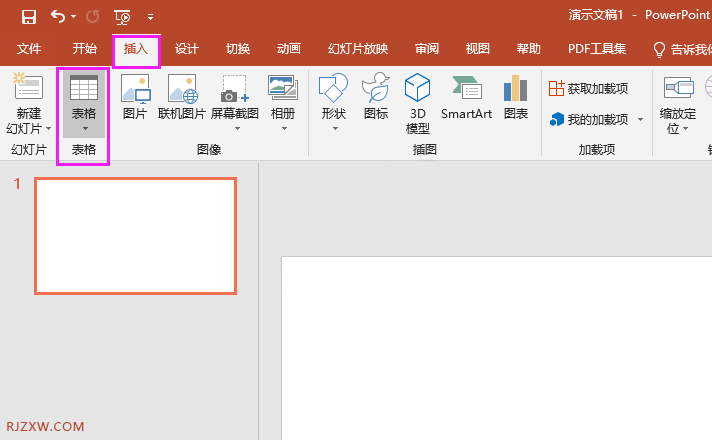This screenshot has width=712, height=440.
Task: Open the 幻灯片放映 tab
Action: [x=358, y=49]
